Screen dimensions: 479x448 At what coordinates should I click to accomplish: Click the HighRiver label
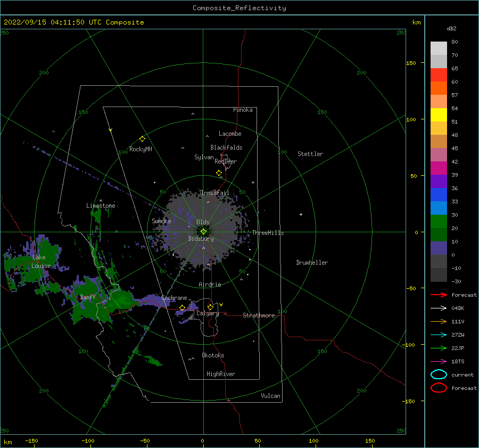click(x=221, y=374)
